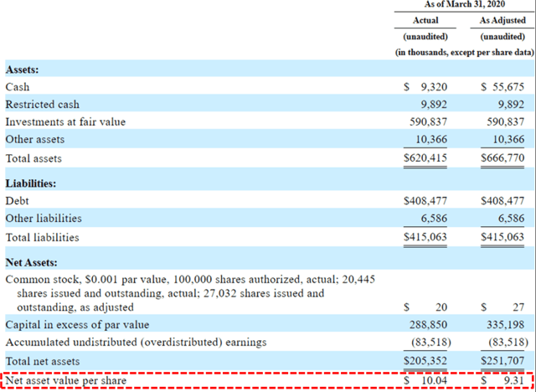
Task: Click the Cash as-adjusted value 55,675
Action: (x=508, y=87)
